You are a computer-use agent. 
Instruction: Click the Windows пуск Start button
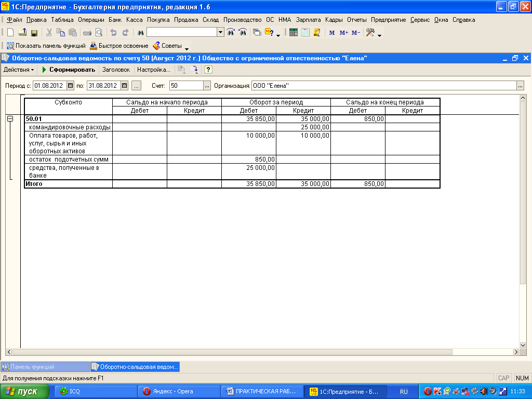[24, 392]
